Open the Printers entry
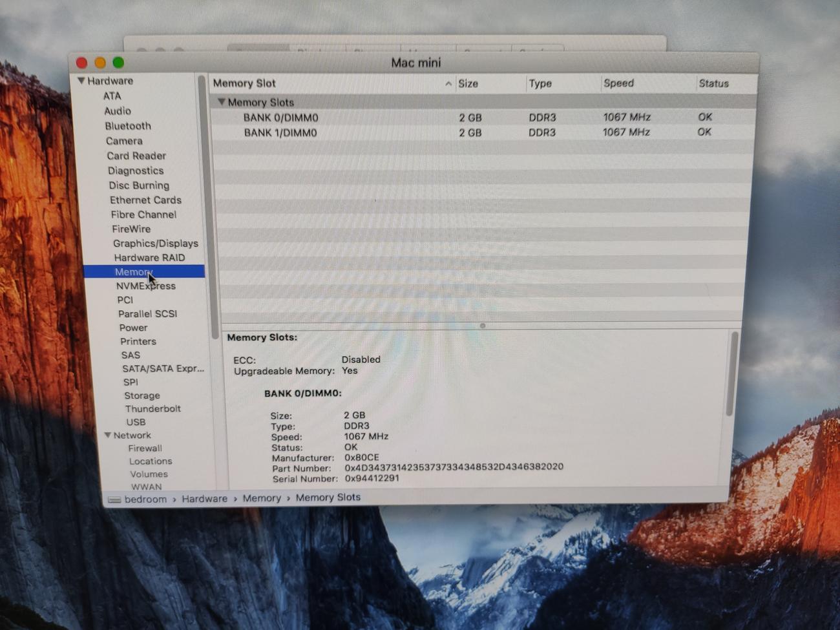Screen dimensions: 840x630 pos(138,341)
